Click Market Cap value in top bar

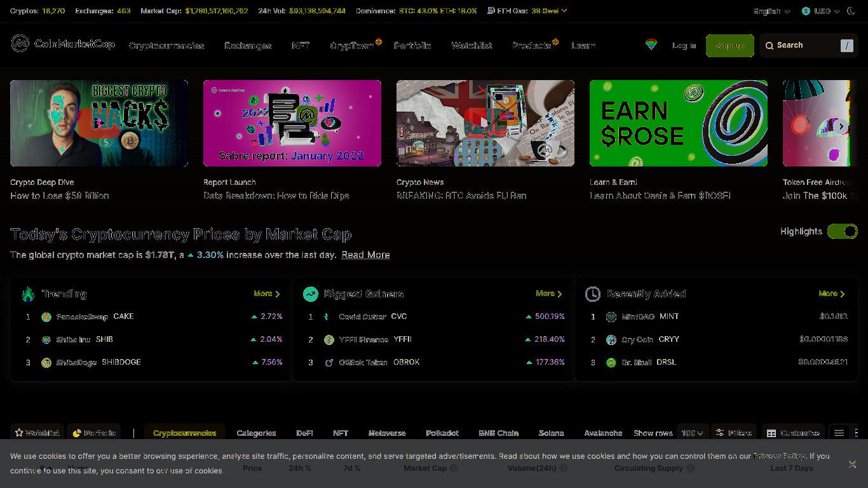coord(217,11)
